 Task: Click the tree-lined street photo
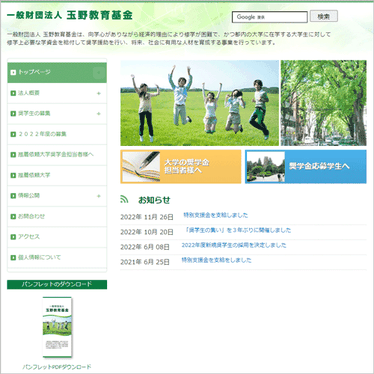324,103
